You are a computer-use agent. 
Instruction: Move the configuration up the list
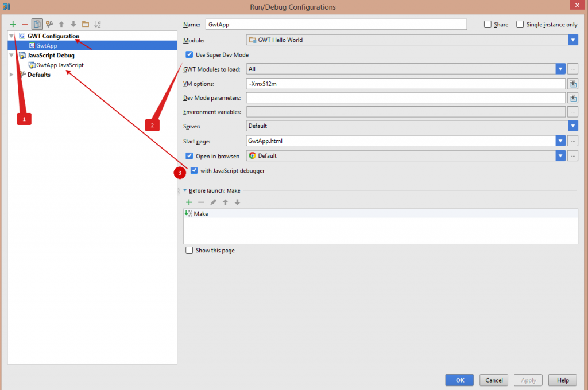(61, 24)
